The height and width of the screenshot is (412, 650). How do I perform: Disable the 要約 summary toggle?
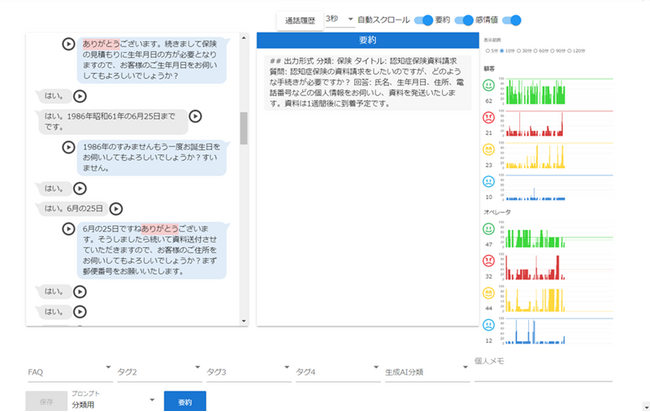[x=463, y=20]
